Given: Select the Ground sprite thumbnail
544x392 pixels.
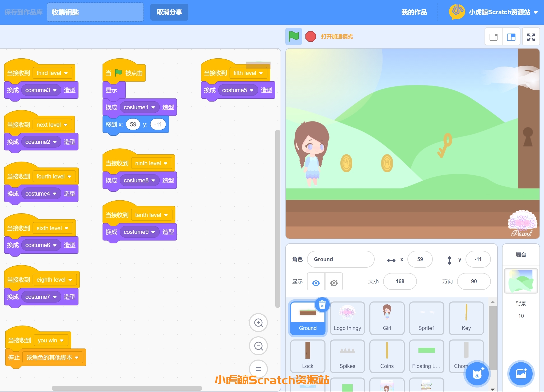Looking at the screenshot, I should (x=308, y=318).
